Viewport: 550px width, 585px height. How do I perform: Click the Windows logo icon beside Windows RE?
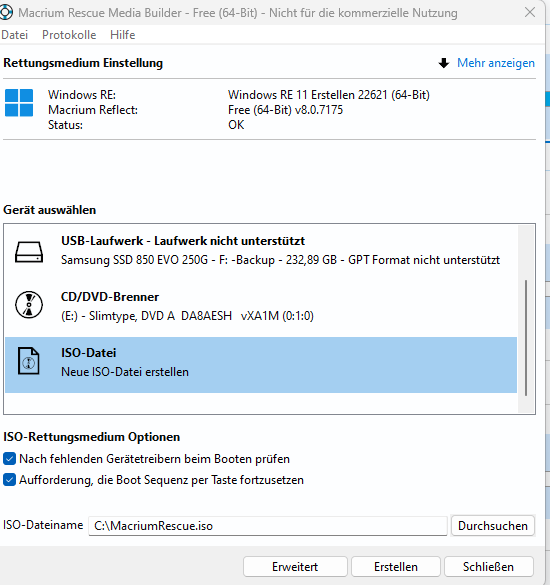[19, 103]
